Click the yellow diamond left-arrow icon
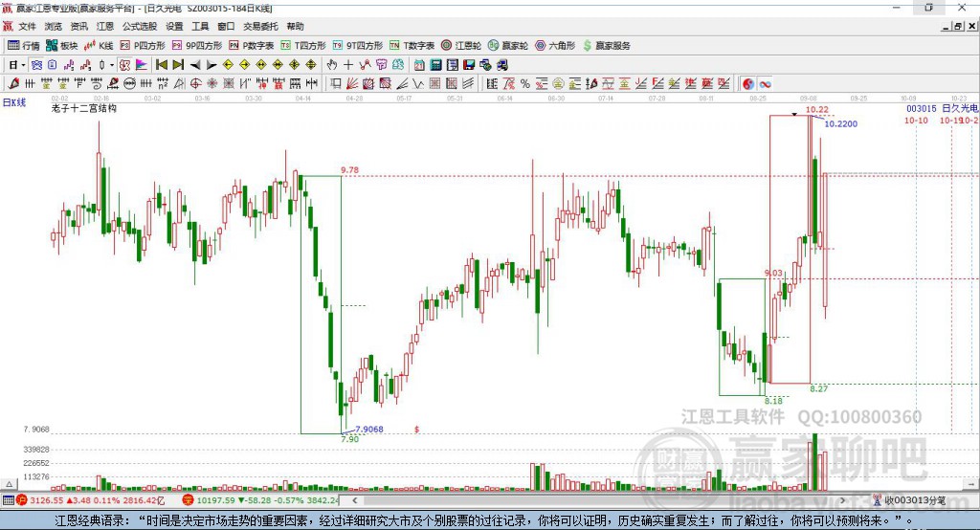980x530 pixels. [228, 65]
